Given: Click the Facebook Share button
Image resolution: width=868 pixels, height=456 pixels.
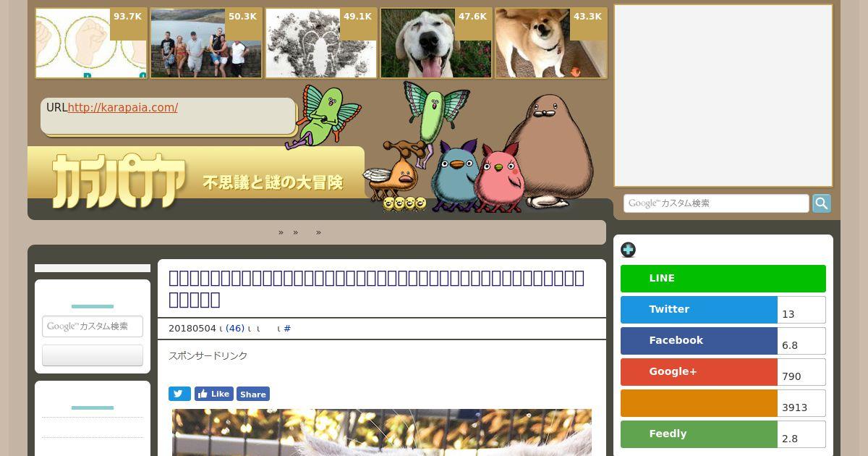Looking at the screenshot, I should pos(253,394).
